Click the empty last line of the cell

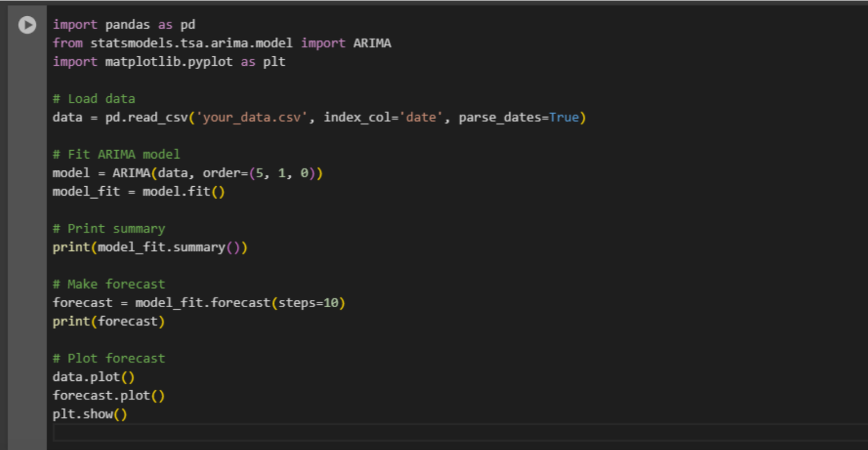pyautogui.click(x=338, y=433)
